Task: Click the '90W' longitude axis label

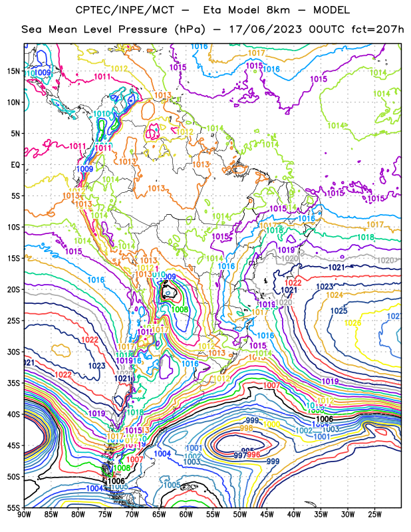Action: (24, 515)
